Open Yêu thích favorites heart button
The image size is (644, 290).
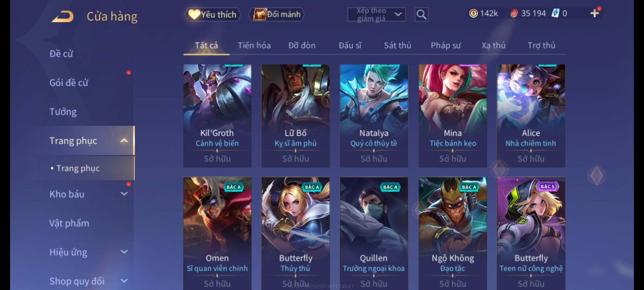[213, 15]
